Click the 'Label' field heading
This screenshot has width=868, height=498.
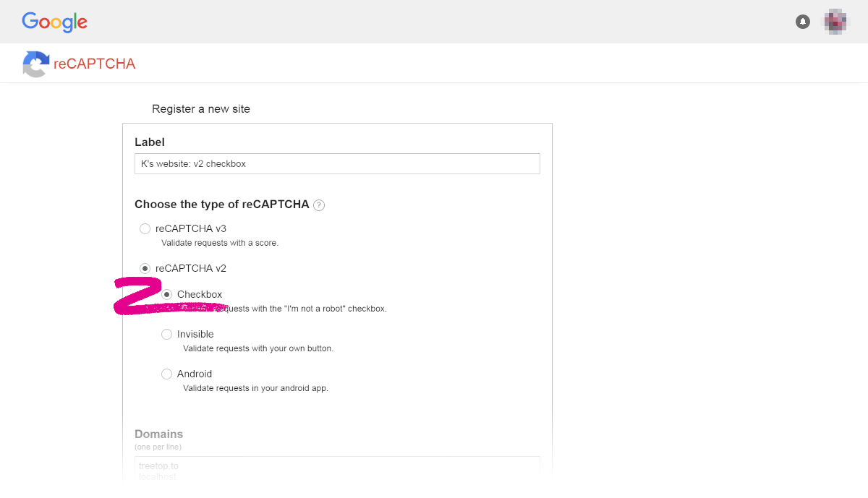click(x=150, y=142)
